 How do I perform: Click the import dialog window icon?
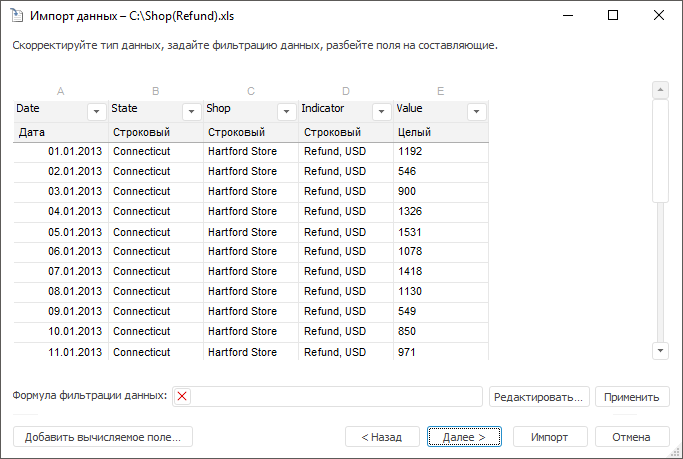click(x=15, y=16)
